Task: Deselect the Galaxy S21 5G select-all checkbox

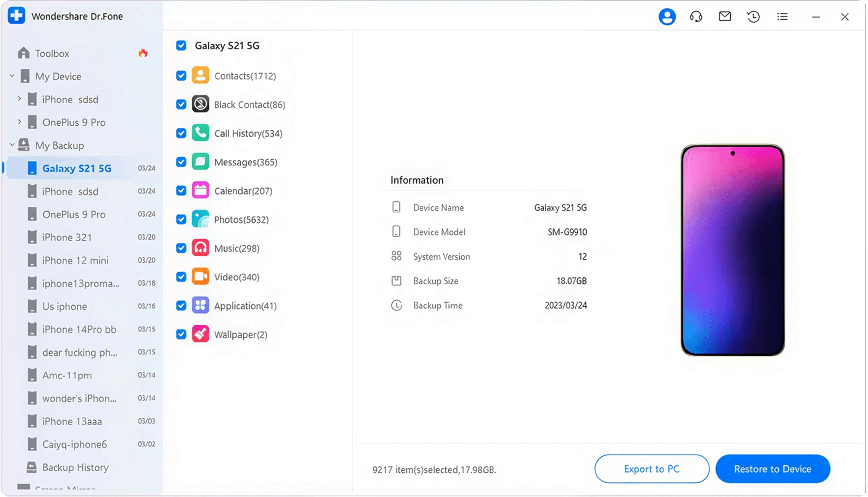Action: 181,45
